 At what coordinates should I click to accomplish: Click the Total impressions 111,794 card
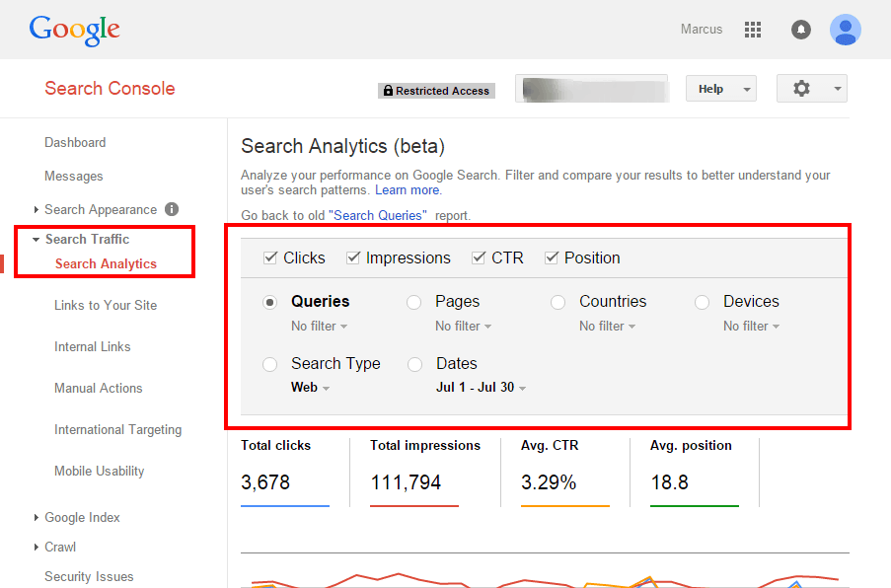point(425,473)
